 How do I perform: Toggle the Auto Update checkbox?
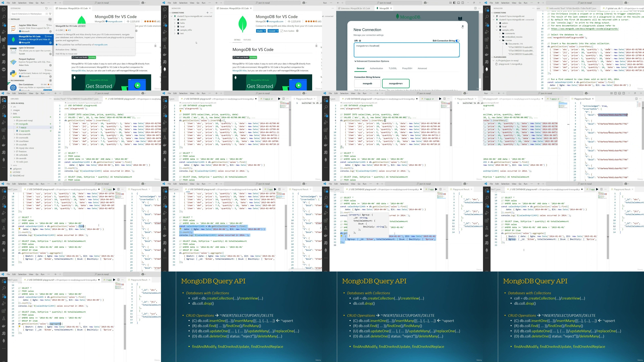click(282, 31)
